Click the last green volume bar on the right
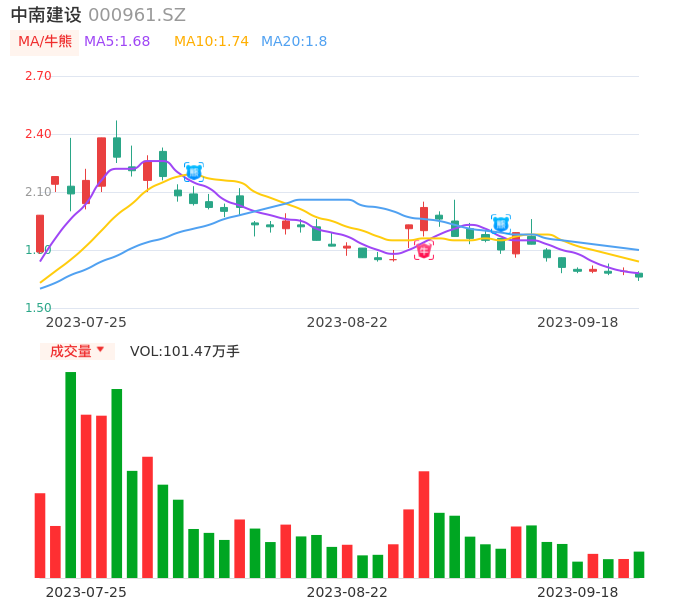This screenshot has width=686, height=606. (x=639, y=565)
